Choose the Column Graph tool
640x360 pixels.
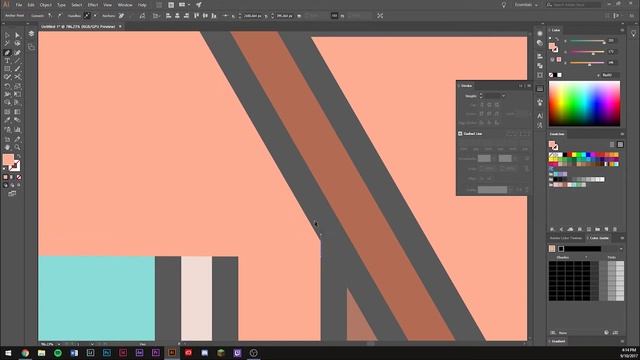tap(18, 130)
